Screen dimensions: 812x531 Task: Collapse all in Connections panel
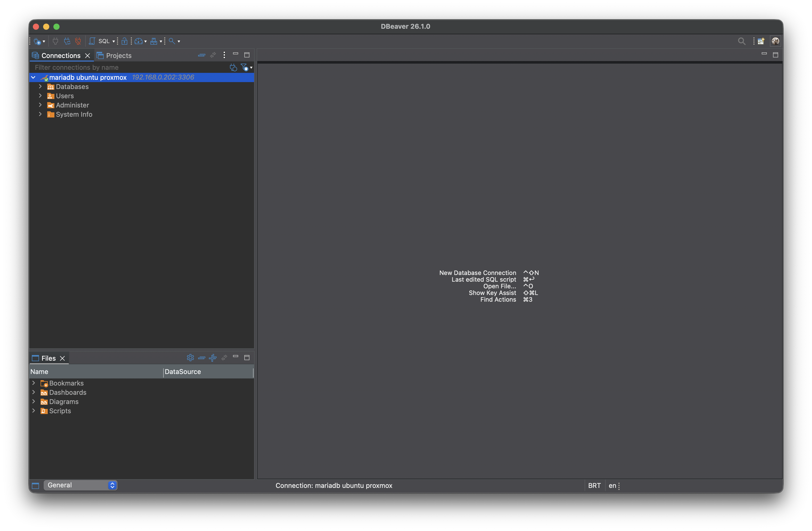[x=202, y=55]
